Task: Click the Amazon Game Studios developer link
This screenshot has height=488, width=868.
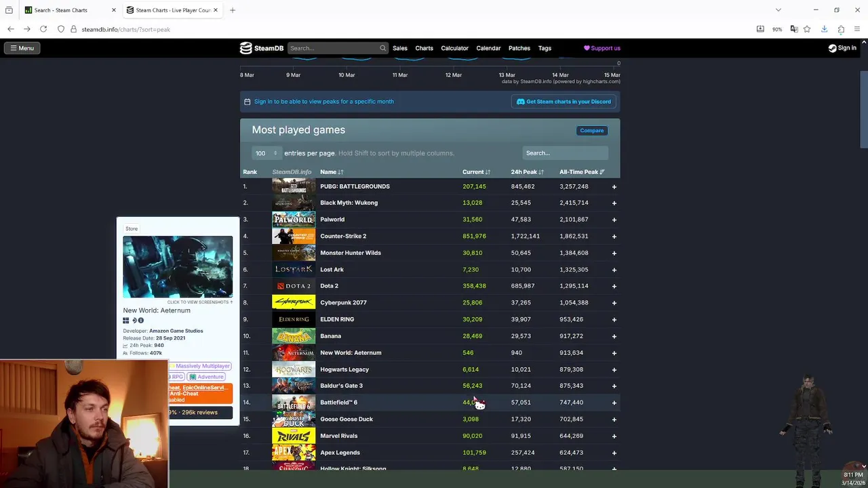Action: (x=176, y=331)
